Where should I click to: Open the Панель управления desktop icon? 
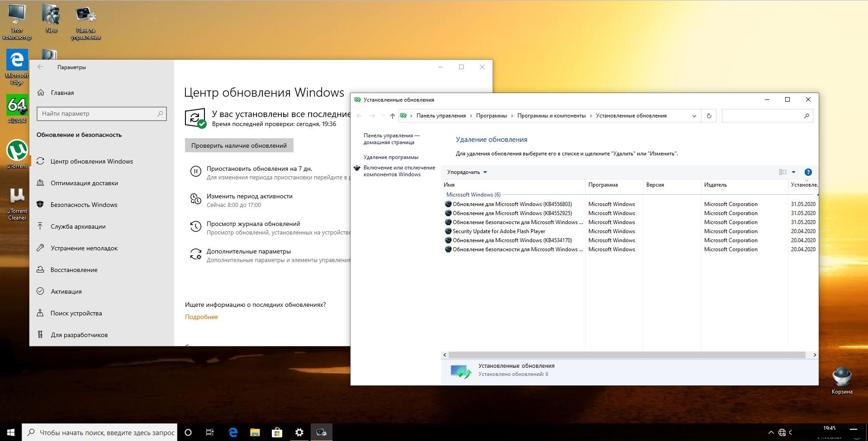pos(85,23)
